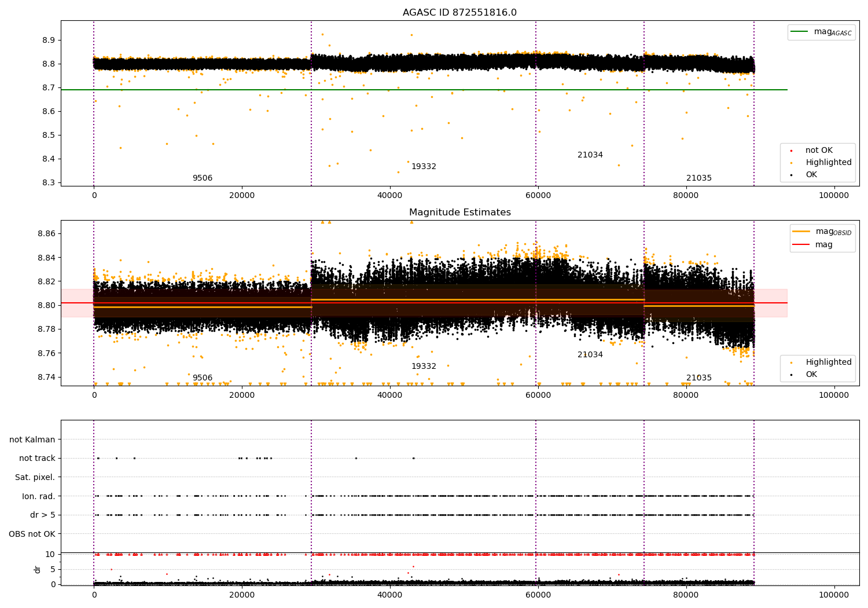Screen dimensions: 868x608
Task: Click the 8.74 y-axis tick label
Action: point(46,378)
